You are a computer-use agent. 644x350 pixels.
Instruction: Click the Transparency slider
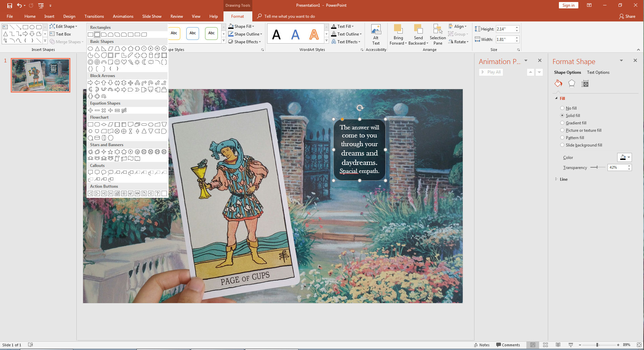click(x=597, y=167)
